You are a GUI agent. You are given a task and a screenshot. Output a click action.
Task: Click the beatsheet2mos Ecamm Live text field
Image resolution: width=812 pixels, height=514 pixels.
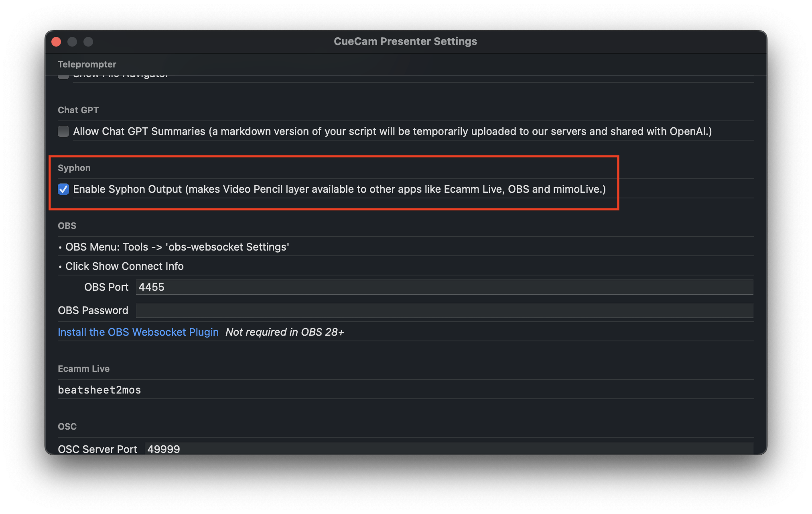[x=99, y=390]
